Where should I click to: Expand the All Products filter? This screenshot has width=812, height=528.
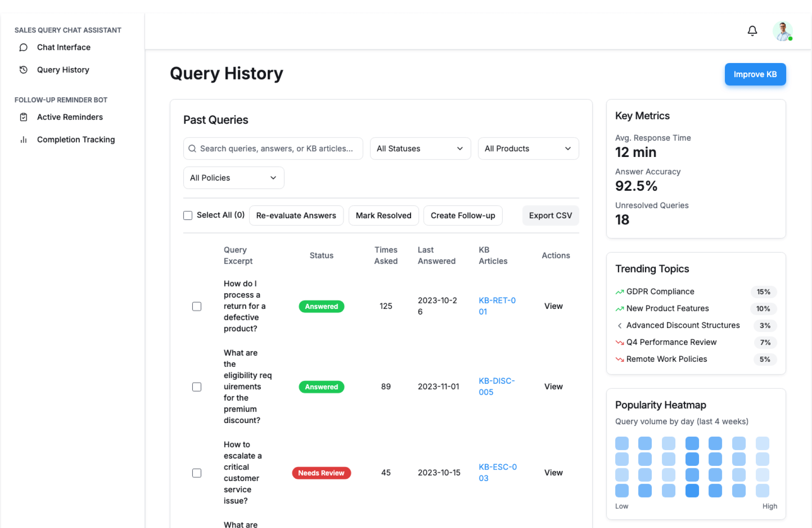(x=528, y=148)
